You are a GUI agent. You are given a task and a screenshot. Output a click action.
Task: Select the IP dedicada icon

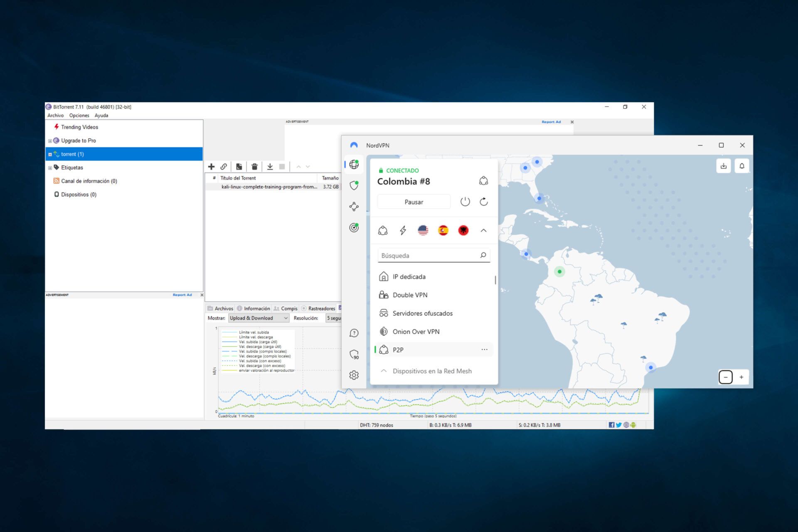pos(383,276)
